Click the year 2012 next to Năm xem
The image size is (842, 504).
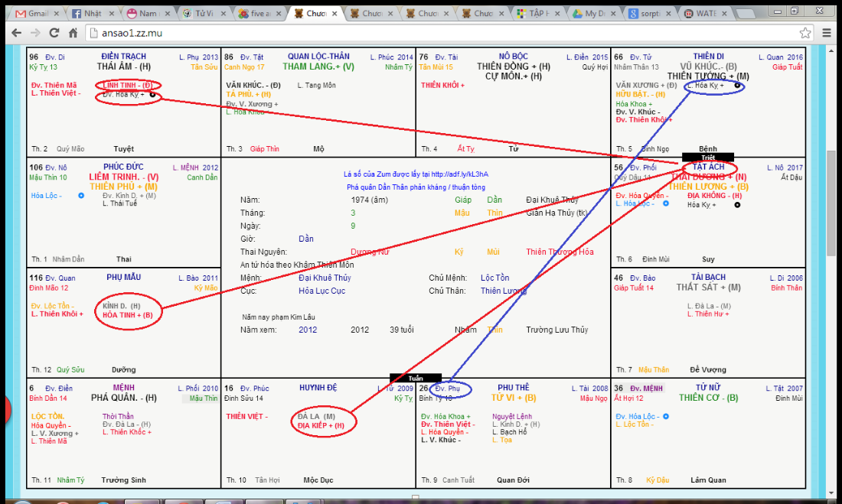[x=308, y=330]
